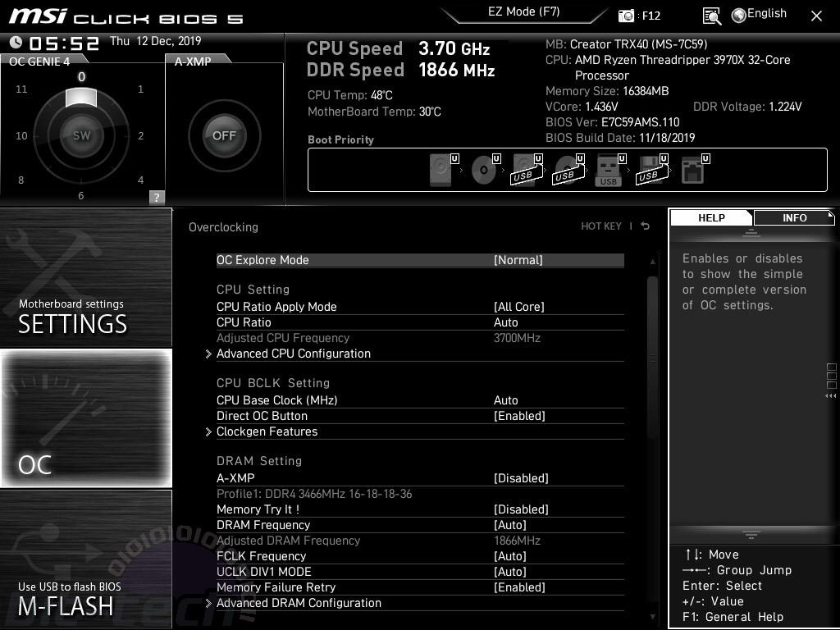Click the CPU Temp 48°C reading
840x630 pixels.
[x=349, y=95]
